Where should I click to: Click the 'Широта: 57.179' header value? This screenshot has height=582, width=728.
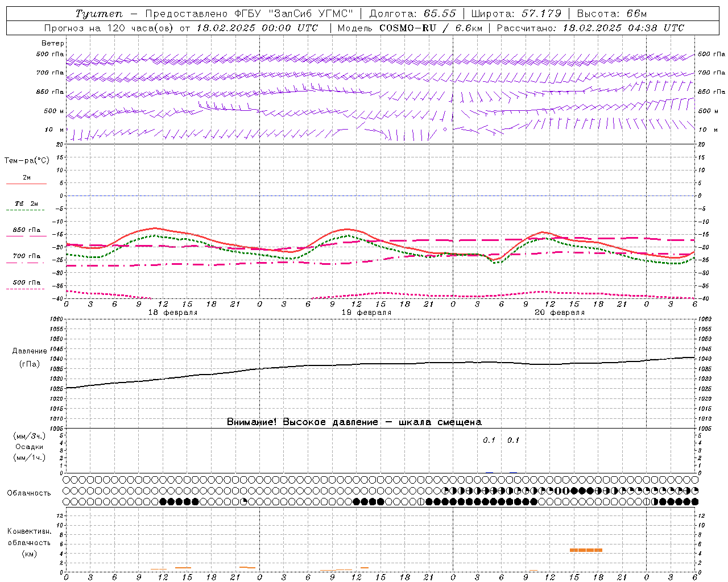(x=516, y=14)
